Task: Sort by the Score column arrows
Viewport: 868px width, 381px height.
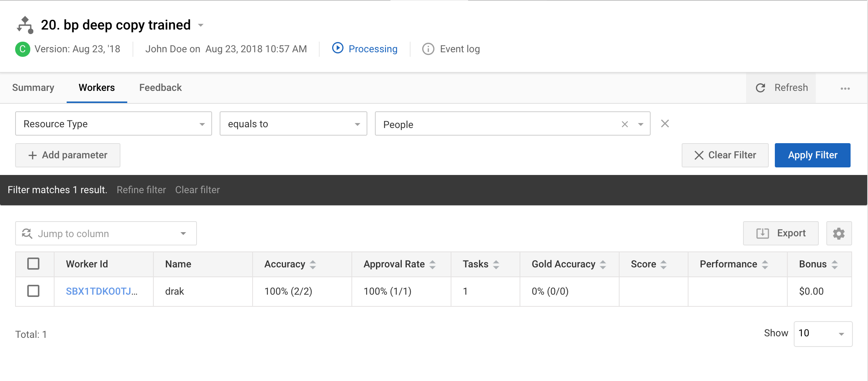Action: 663,265
